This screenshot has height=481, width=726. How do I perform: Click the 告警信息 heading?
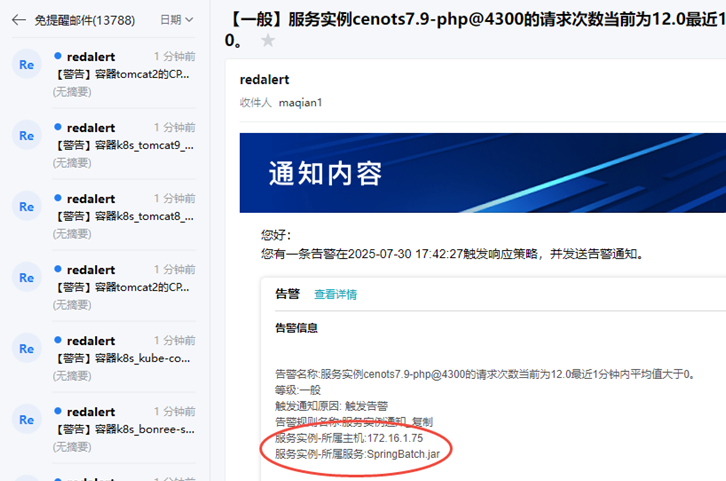click(296, 328)
